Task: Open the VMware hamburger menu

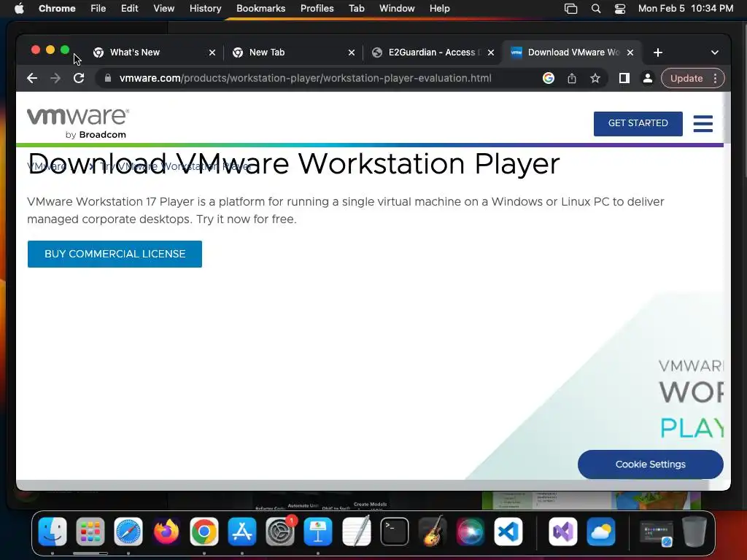Action: click(703, 123)
